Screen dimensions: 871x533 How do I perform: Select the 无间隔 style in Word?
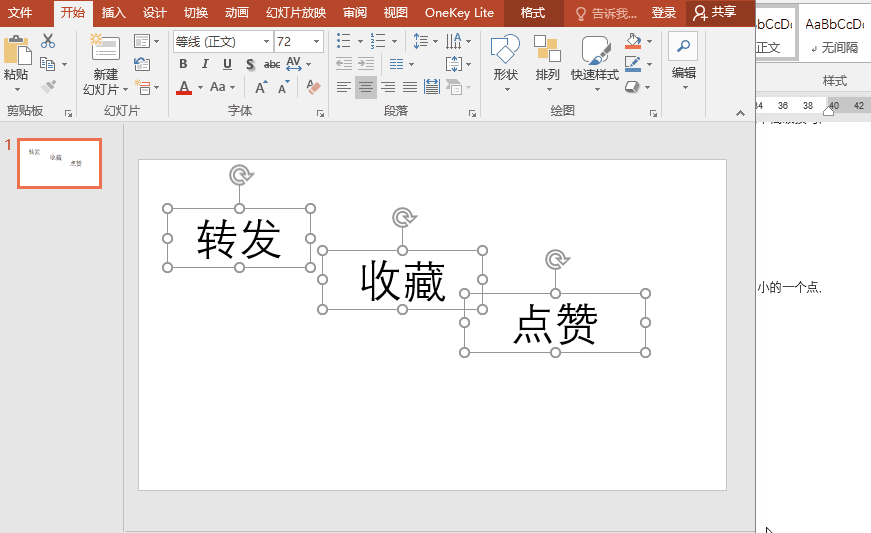click(x=834, y=34)
